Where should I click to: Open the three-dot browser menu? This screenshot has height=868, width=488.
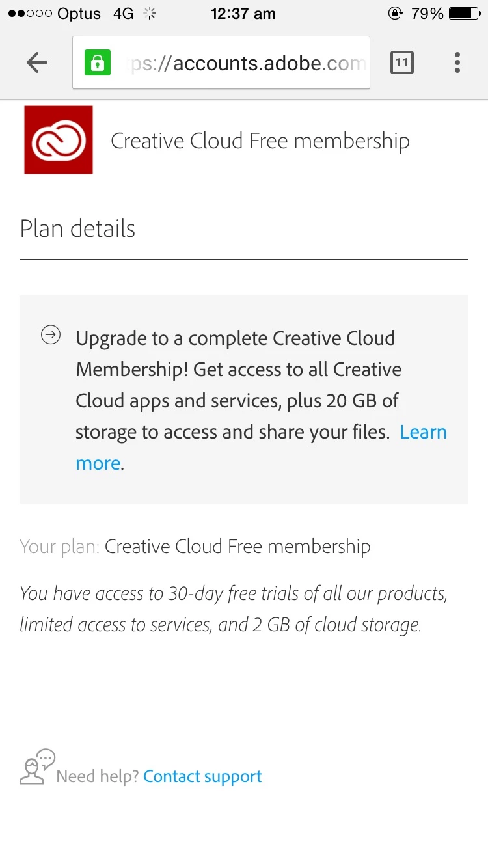point(457,62)
